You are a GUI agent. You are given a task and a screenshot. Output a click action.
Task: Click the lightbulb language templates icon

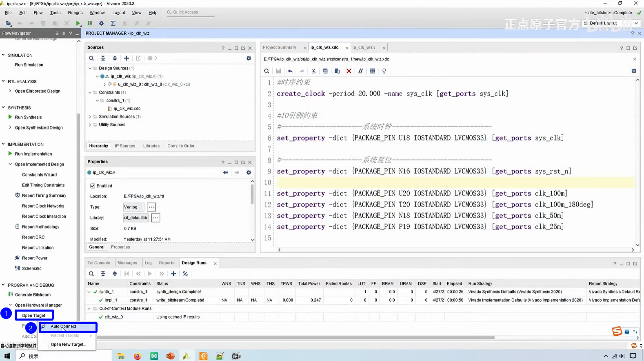(384, 71)
